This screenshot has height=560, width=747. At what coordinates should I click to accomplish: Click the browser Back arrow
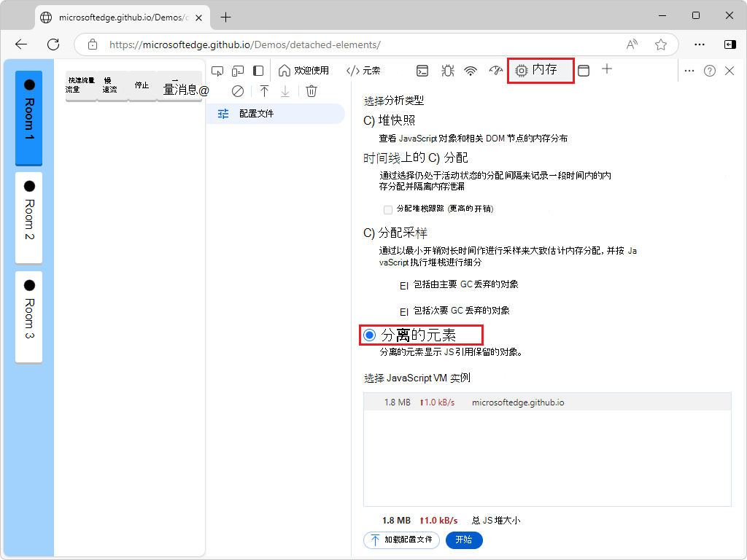pyautogui.click(x=21, y=44)
